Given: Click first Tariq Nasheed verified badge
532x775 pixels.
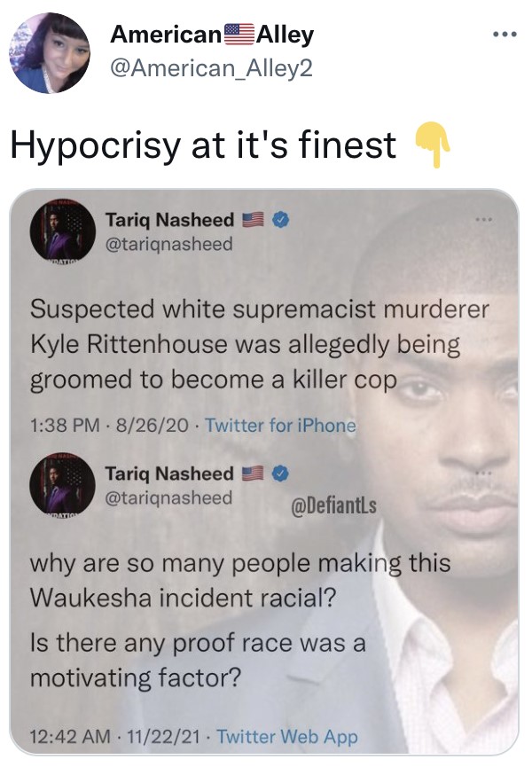Looking at the screenshot, I should pyautogui.click(x=280, y=220).
